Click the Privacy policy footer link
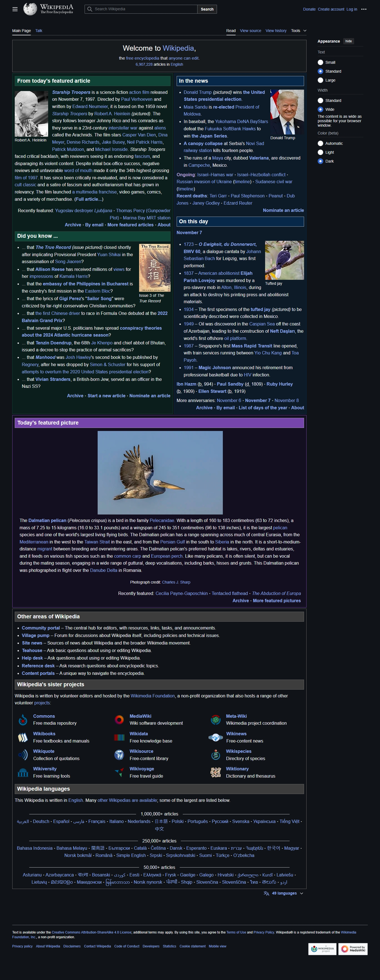Screen dimensions: 380x980 (x=23, y=946)
